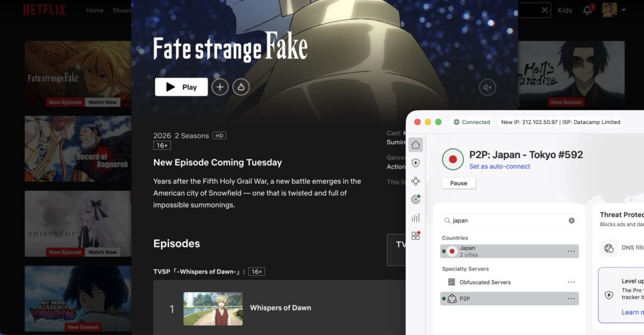
Task: Open more options for P2P row
Action: coord(571,298)
